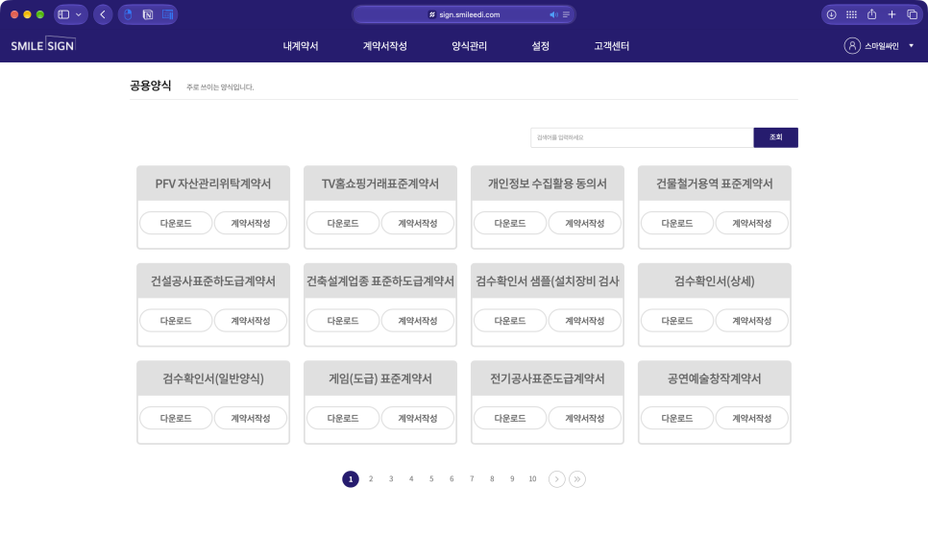
Task: Toggle the Safari sidebar icon
Action: click(64, 14)
